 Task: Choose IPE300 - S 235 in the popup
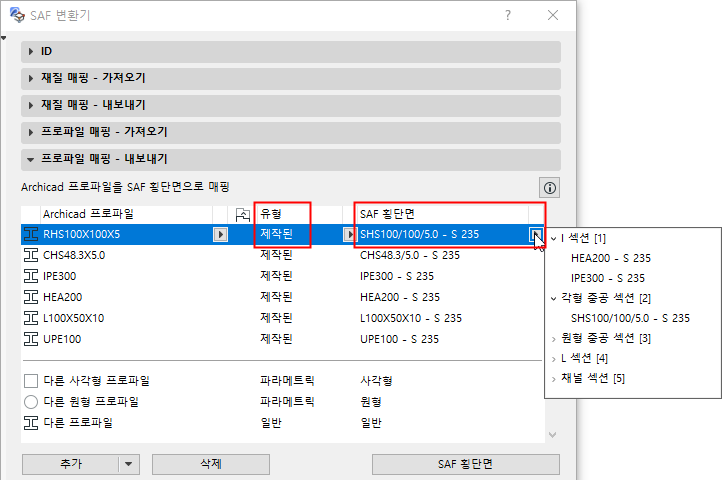click(x=608, y=278)
